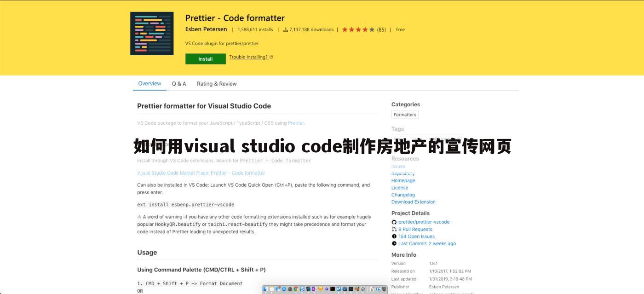Open System Preferences gear in Dock

[x=363, y=289]
